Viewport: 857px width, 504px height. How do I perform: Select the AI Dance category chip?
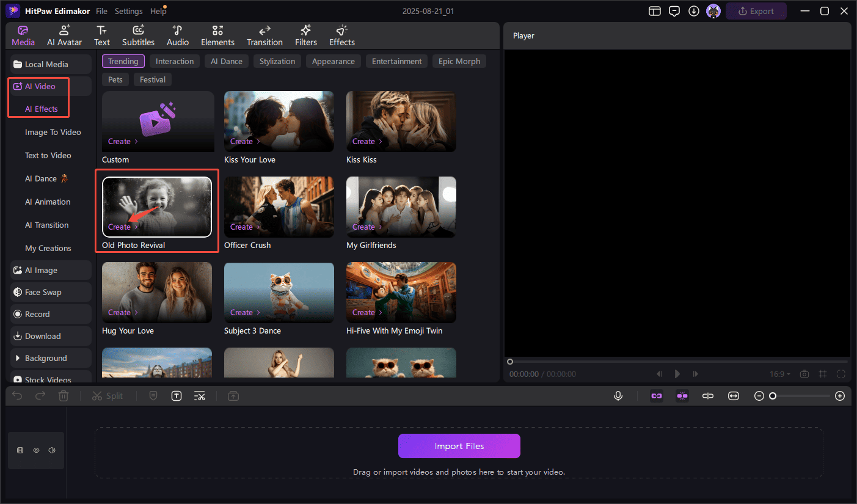pos(227,61)
